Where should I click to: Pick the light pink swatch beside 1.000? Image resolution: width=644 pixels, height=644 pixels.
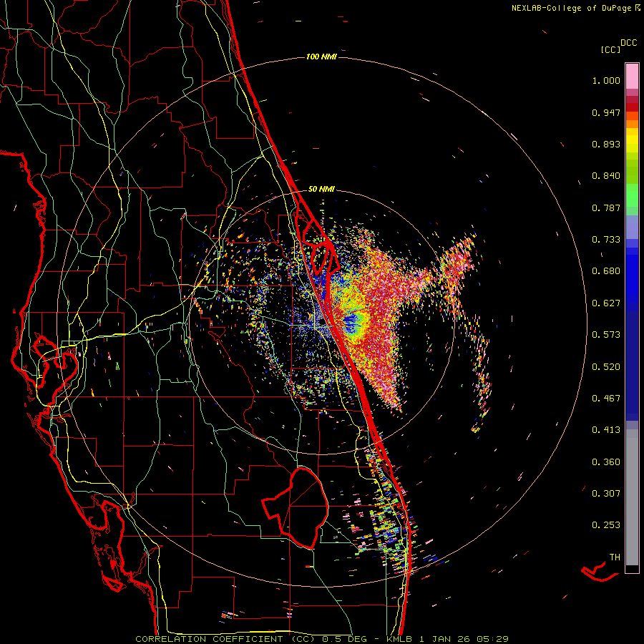(x=632, y=77)
